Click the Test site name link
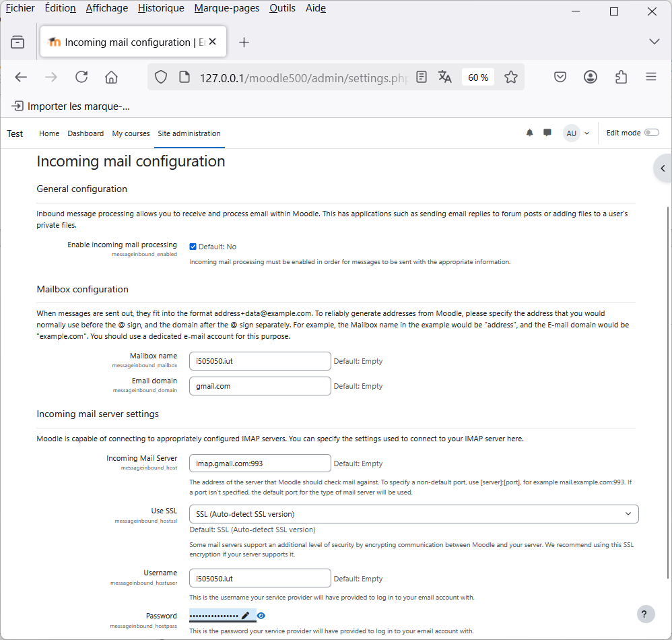672x640 pixels. click(15, 134)
